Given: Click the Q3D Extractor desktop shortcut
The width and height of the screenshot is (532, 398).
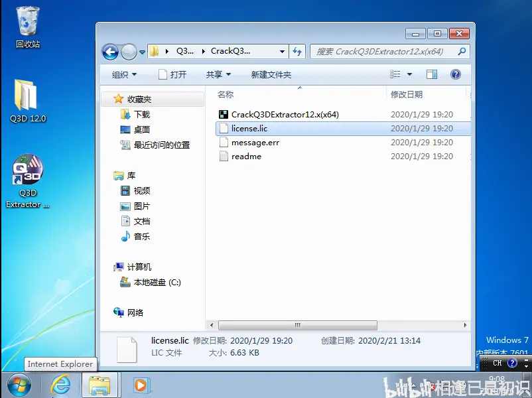Looking at the screenshot, I should (x=27, y=181).
